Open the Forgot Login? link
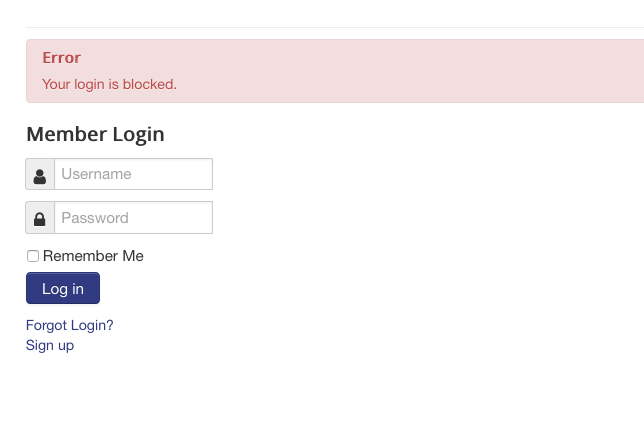 point(69,325)
